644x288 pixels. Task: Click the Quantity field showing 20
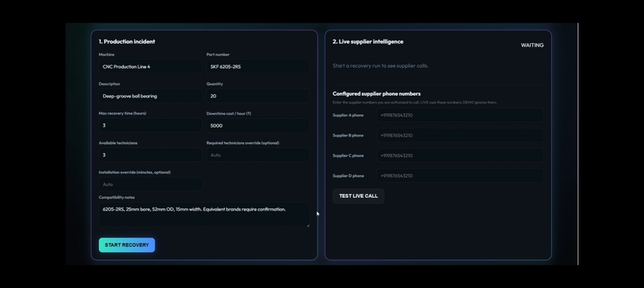click(x=258, y=96)
